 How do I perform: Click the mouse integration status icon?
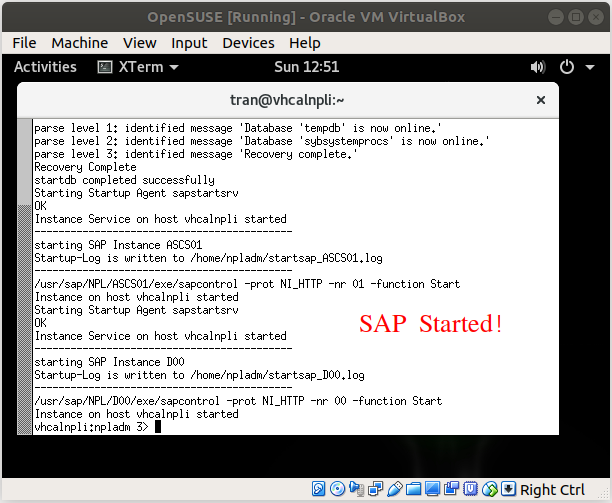(x=489, y=489)
